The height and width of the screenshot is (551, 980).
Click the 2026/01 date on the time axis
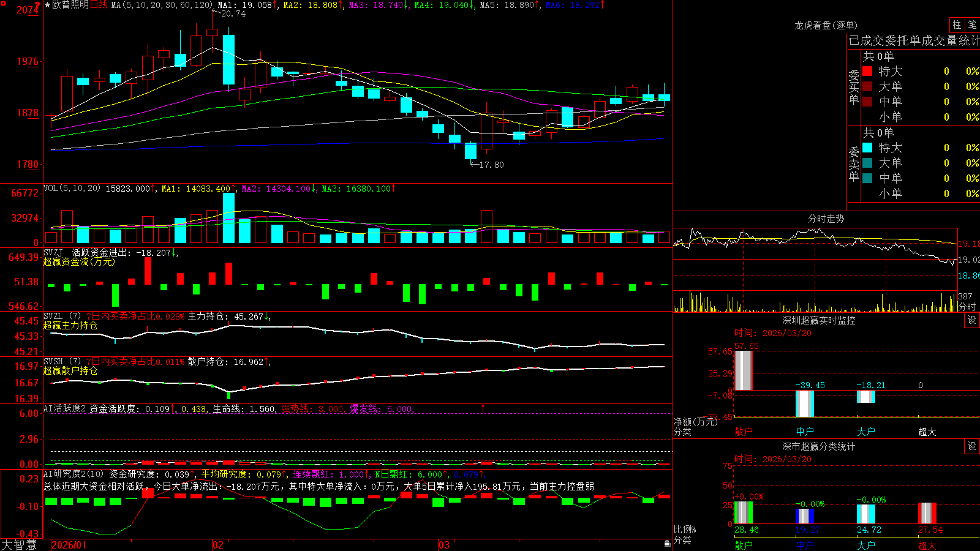click(x=69, y=545)
